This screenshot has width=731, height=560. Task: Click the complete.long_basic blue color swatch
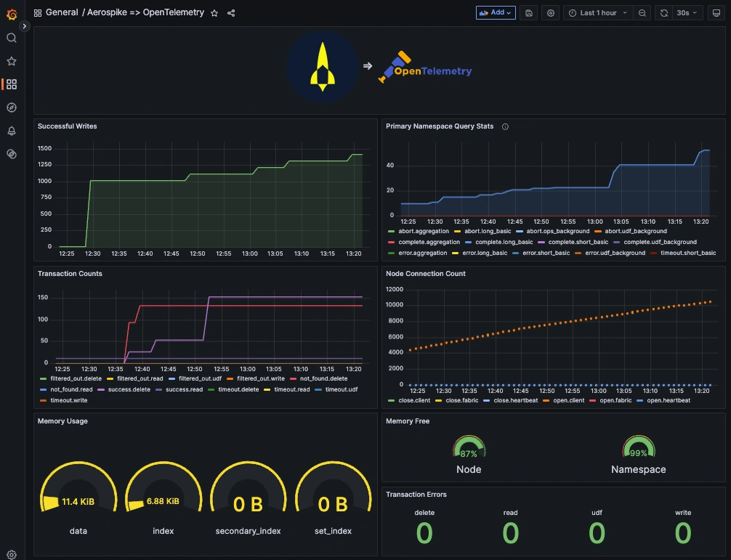pyautogui.click(x=469, y=243)
